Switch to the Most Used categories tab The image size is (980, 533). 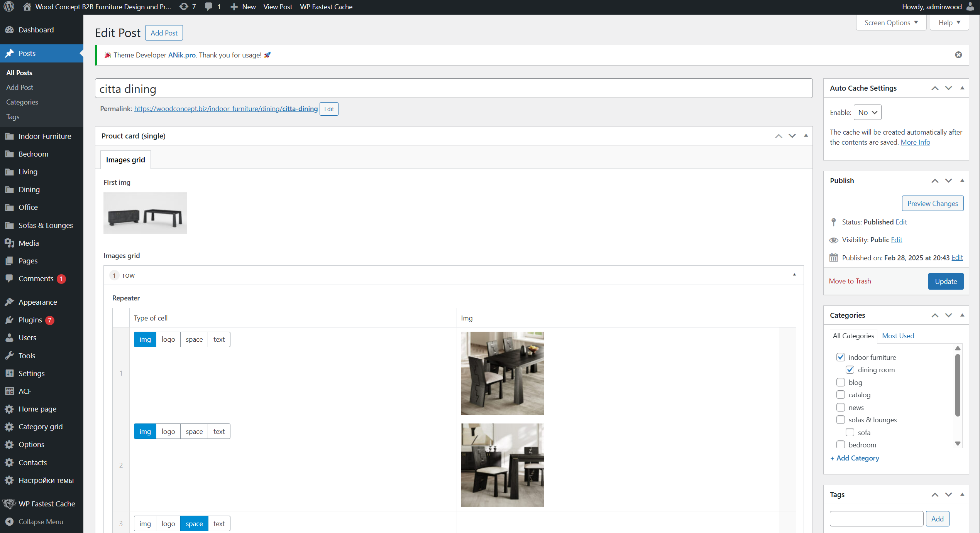(898, 336)
